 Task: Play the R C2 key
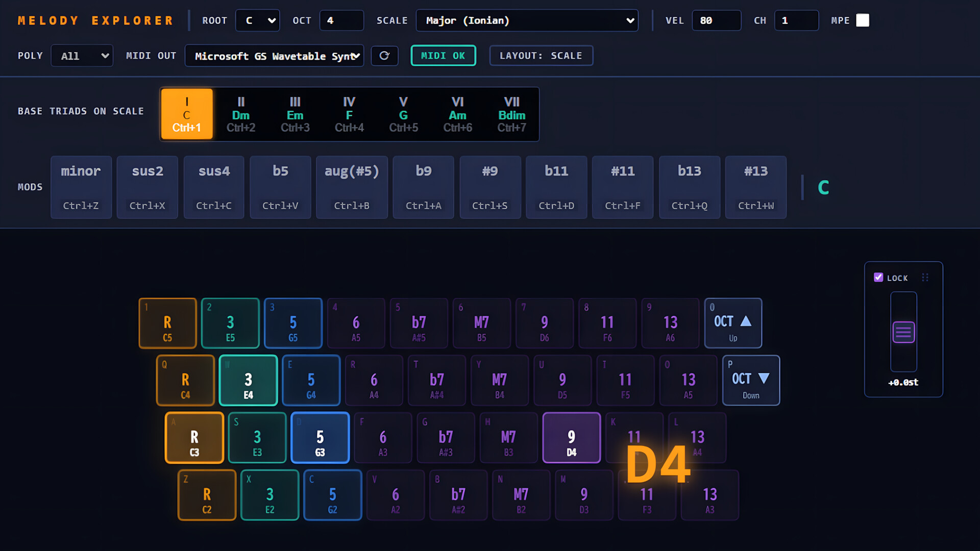pos(207,495)
